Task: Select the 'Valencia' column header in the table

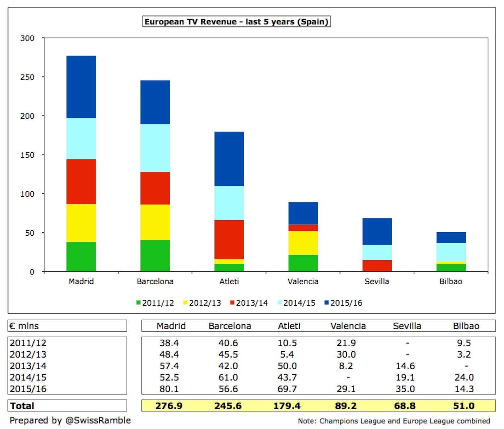Action: coord(348,326)
